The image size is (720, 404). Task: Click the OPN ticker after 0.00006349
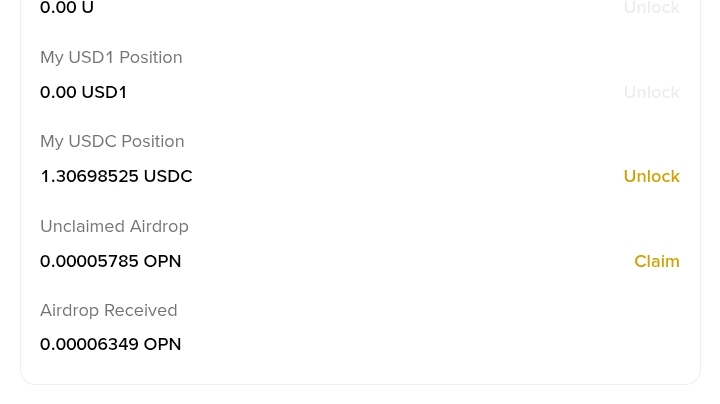pos(163,344)
